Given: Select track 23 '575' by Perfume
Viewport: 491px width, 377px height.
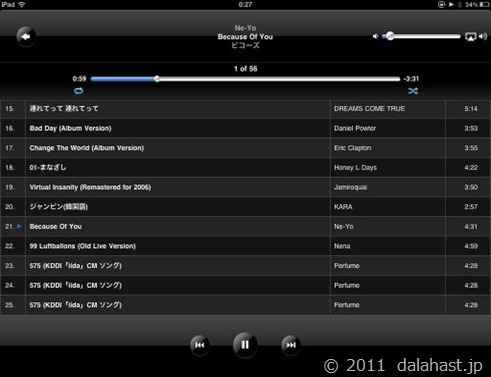Looking at the screenshot, I should click(x=245, y=266).
